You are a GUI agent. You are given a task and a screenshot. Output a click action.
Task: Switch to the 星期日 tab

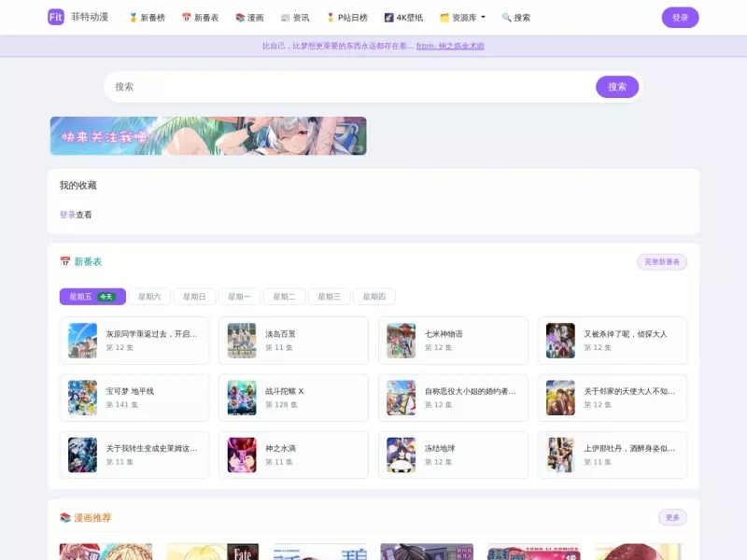(x=194, y=297)
